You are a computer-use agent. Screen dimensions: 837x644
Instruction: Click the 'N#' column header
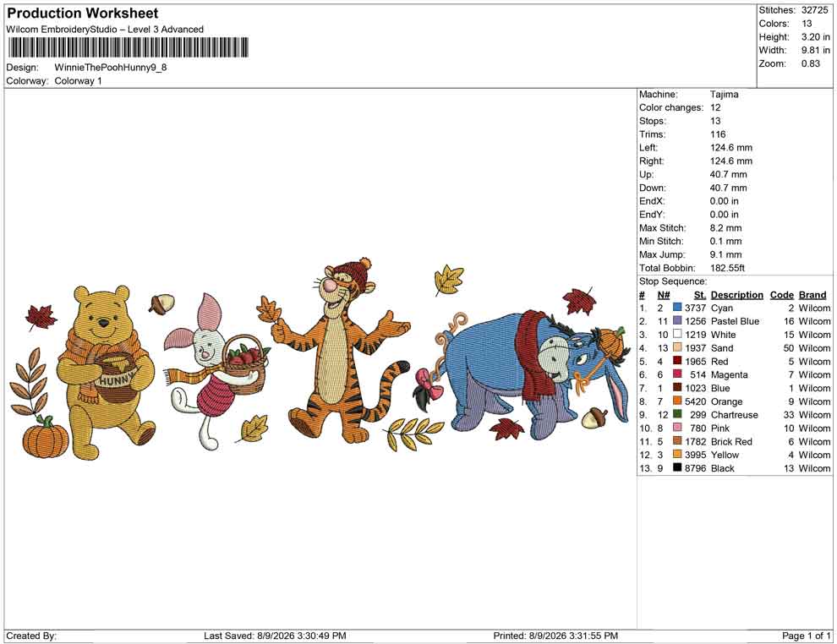664,295
